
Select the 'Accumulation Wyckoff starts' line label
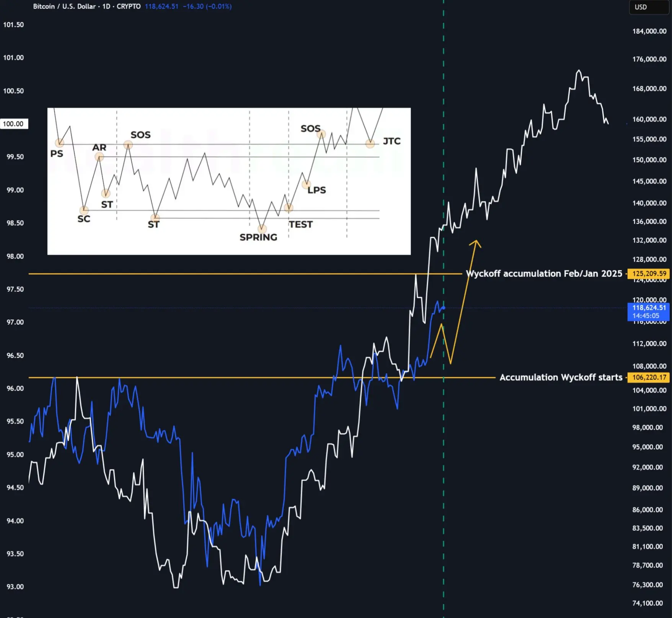tap(561, 377)
